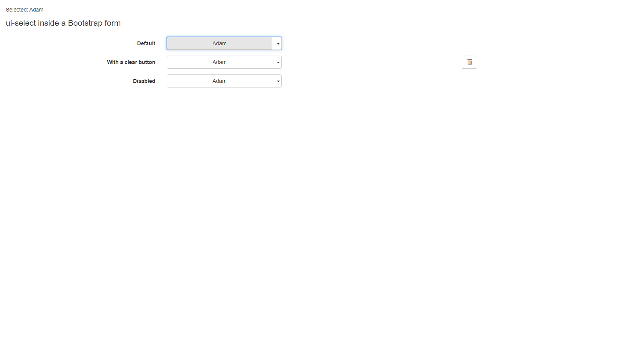Open the 'With a clear button' Adam select
This screenshot has height=358, width=644.
click(x=219, y=62)
